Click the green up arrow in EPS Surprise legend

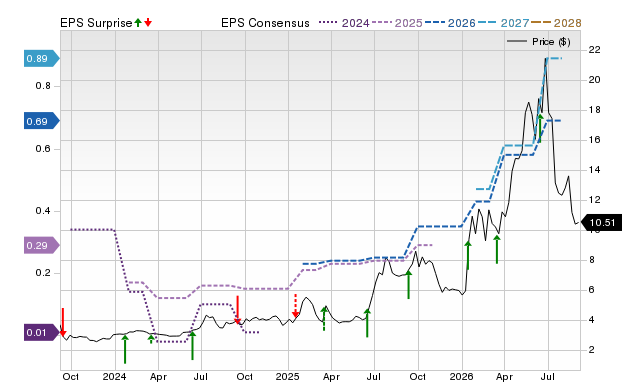(138, 23)
